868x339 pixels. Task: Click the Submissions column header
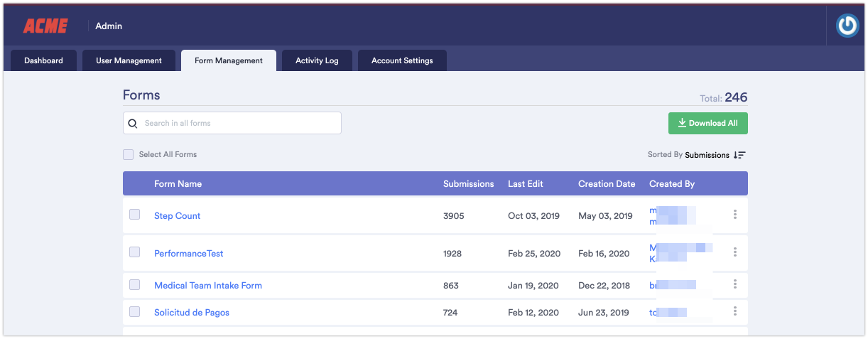468,184
